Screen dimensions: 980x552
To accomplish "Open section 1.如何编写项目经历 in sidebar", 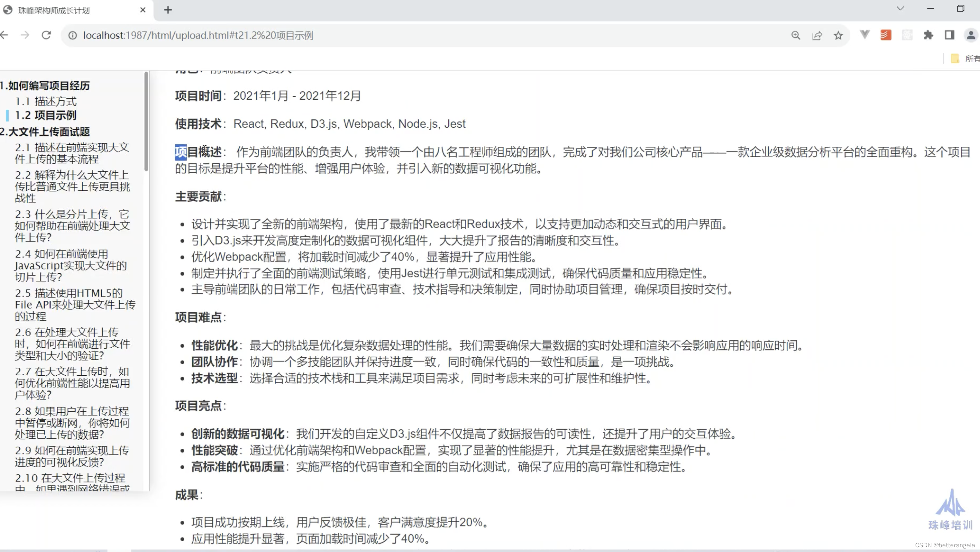I will click(x=45, y=86).
